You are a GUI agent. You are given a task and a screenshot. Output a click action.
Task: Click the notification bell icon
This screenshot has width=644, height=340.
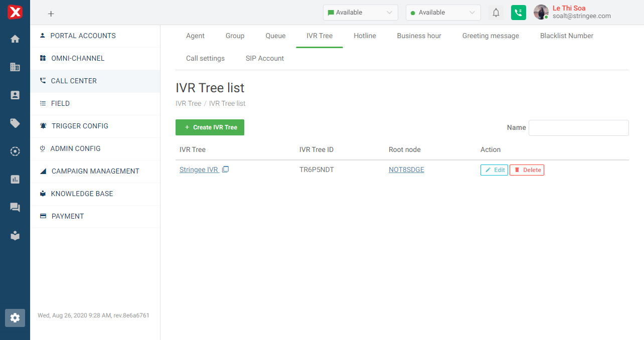(496, 13)
